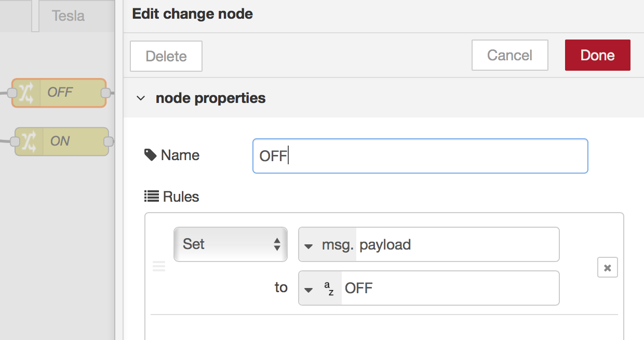Click the ON node input port
The height and width of the screenshot is (340, 644).
pos(15,141)
